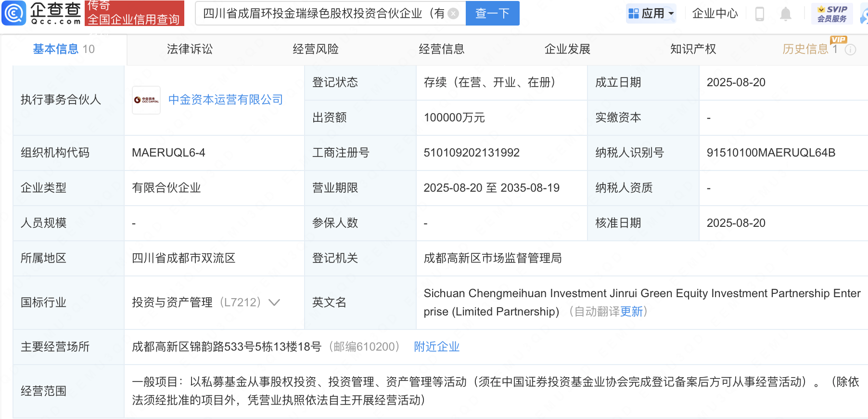868x419 pixels.
Task: Switch to the 经营风险 tab
Action: [x=316, y=49]
